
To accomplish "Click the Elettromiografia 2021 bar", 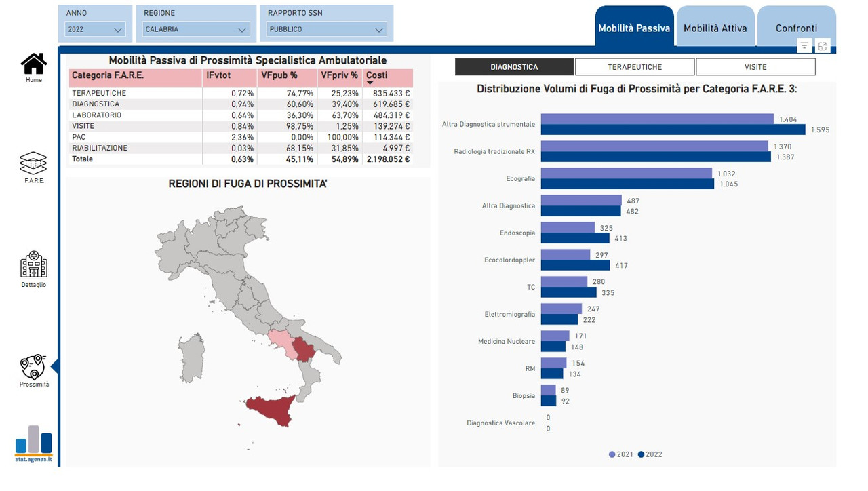I will tap(561, 309).
